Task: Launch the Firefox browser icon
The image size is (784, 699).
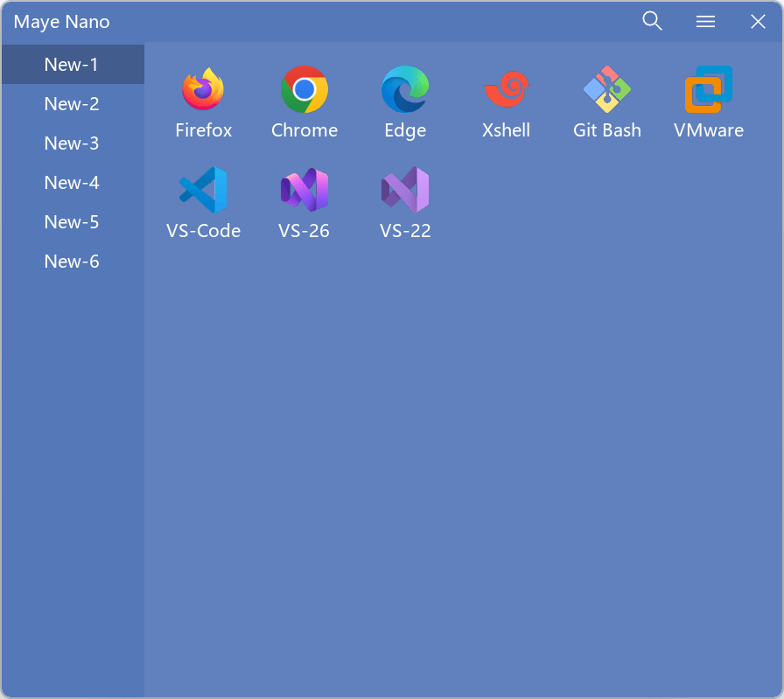Action: tap(203, 89)
